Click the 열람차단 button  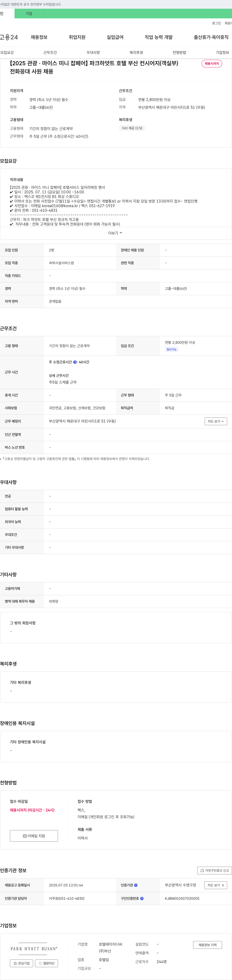[x=46, y=963]
